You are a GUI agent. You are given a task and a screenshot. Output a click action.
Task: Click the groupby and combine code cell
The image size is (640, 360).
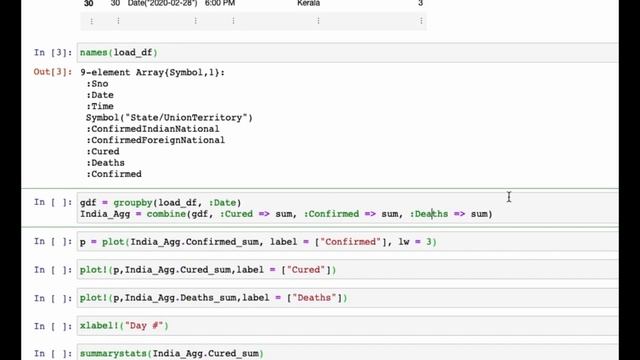(347, 208)
